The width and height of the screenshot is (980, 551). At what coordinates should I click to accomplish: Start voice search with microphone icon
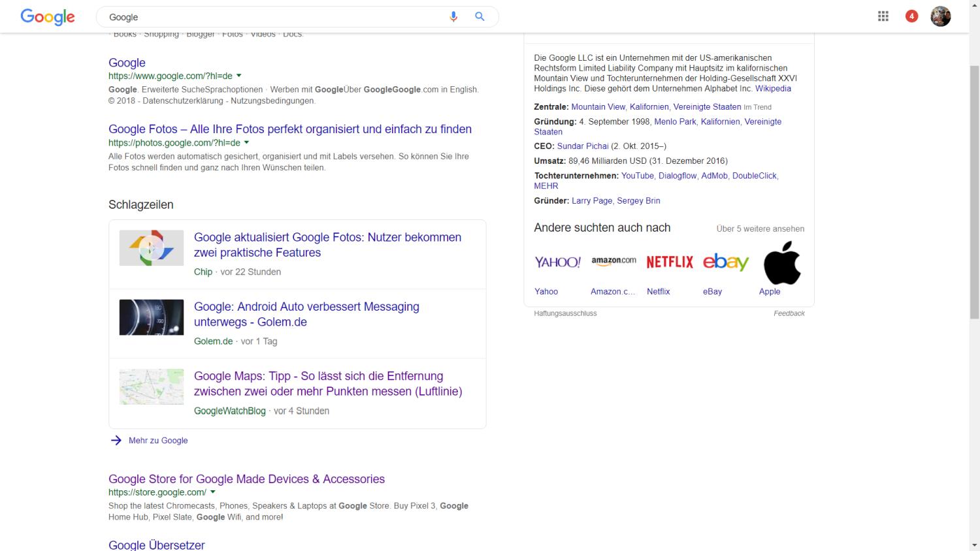click(x=453, y=17)
